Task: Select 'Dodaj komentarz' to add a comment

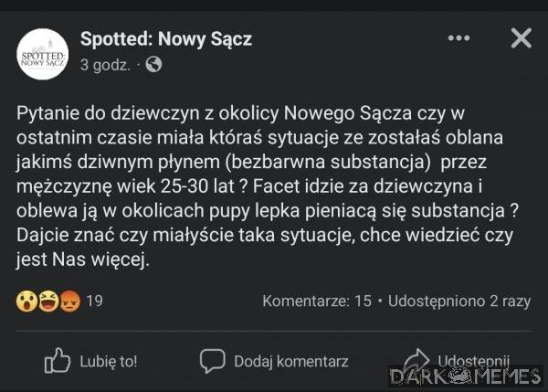Action: pyautogui.click(x=274, y=361)
